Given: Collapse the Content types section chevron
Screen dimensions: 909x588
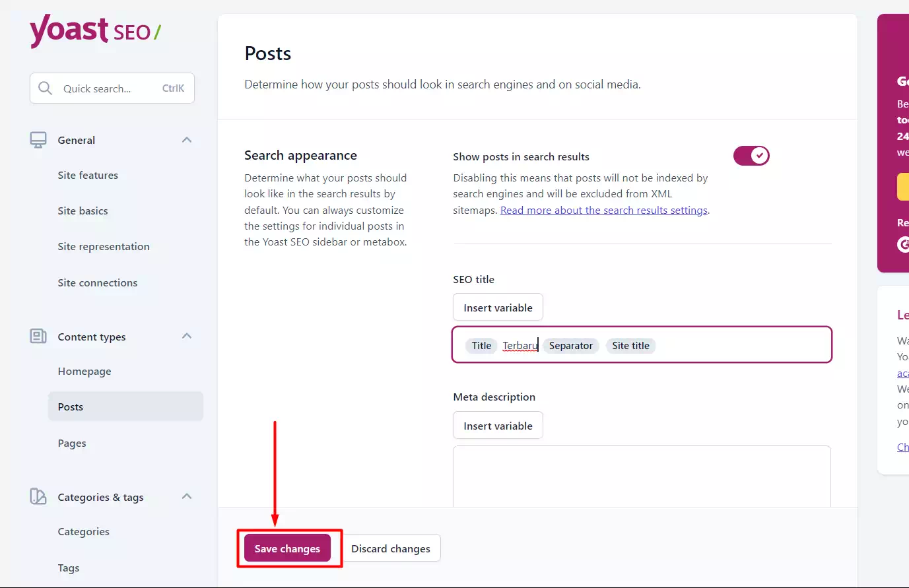Looking at the screenshot, I should pos(187,336).
